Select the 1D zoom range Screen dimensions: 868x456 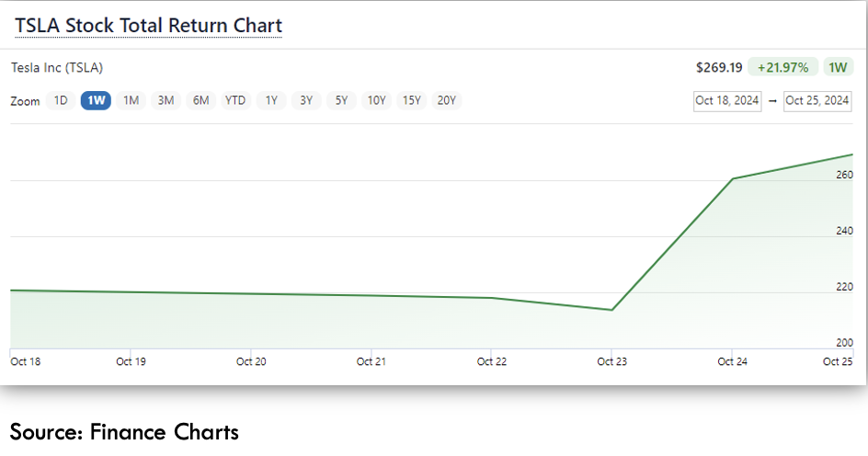61,101
